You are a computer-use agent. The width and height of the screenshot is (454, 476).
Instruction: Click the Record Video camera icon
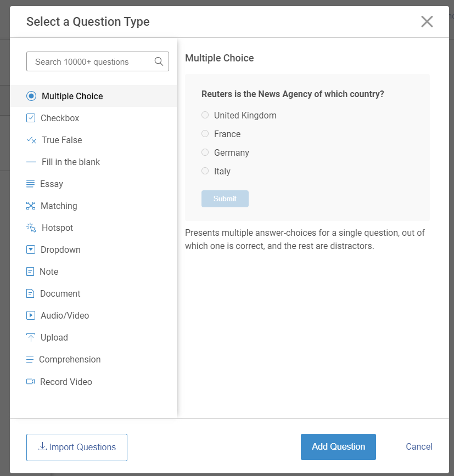pyautogui.click(x=31, y=382)
